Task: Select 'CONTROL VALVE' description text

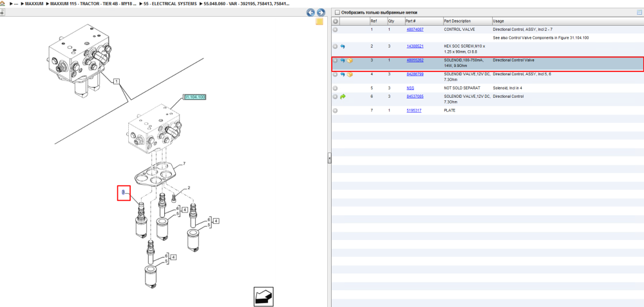Action: 459,30
